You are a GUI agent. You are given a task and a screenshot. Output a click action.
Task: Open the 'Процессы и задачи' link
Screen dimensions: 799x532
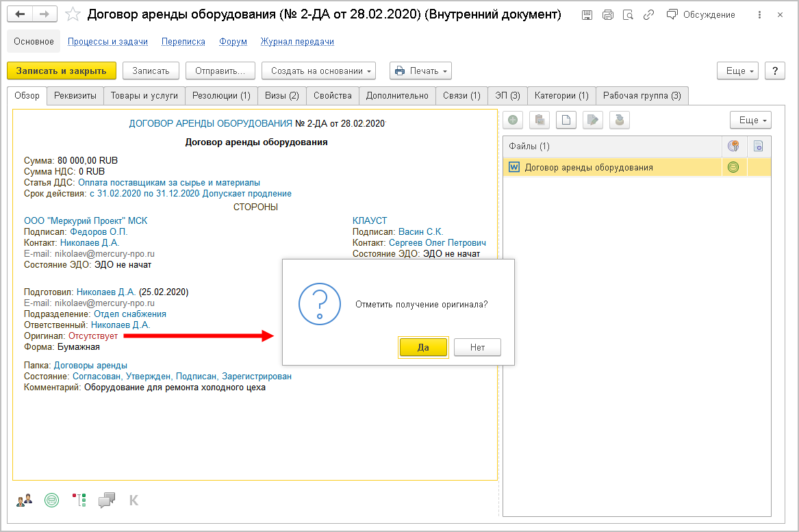pyautogui.click(x=107, y=42)
